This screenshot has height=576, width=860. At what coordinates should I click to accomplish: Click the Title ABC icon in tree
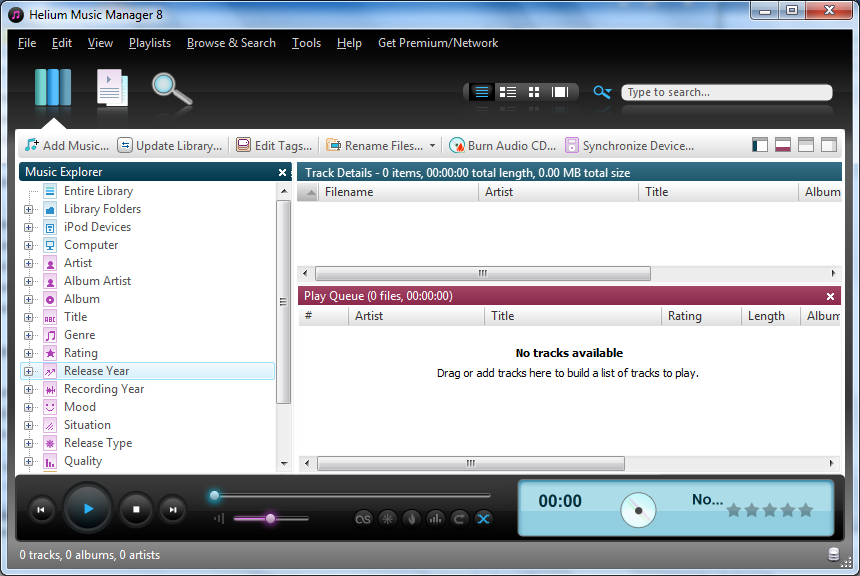click(50, 318)
